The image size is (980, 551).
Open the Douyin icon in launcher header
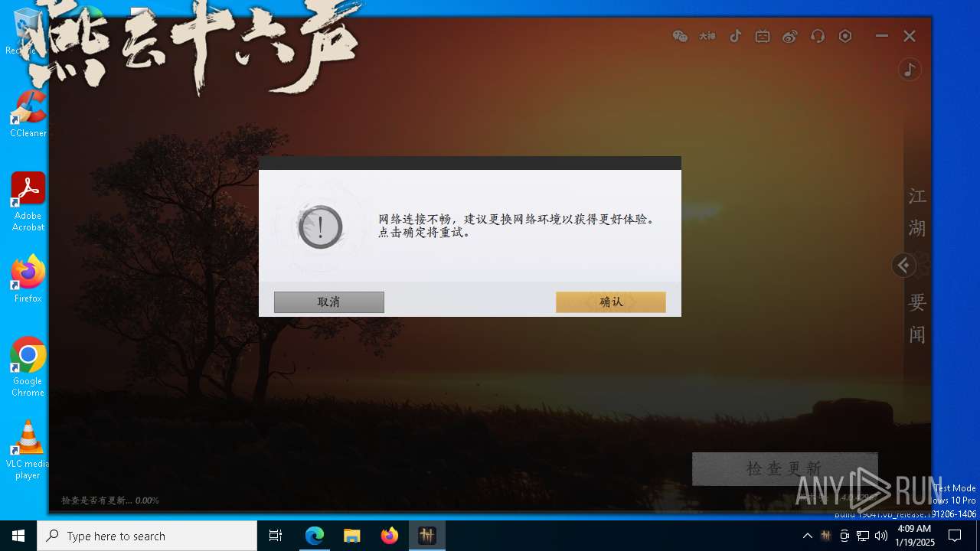[735, 36]
